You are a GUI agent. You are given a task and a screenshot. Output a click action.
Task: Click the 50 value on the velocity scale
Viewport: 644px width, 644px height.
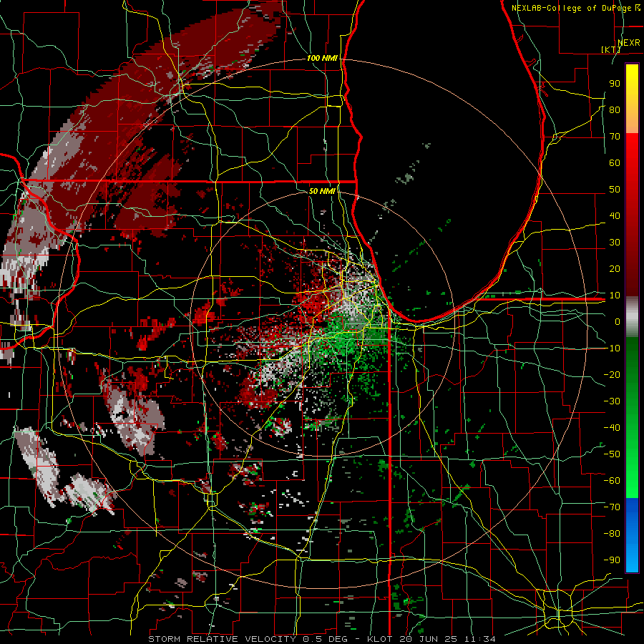[615, 190]
